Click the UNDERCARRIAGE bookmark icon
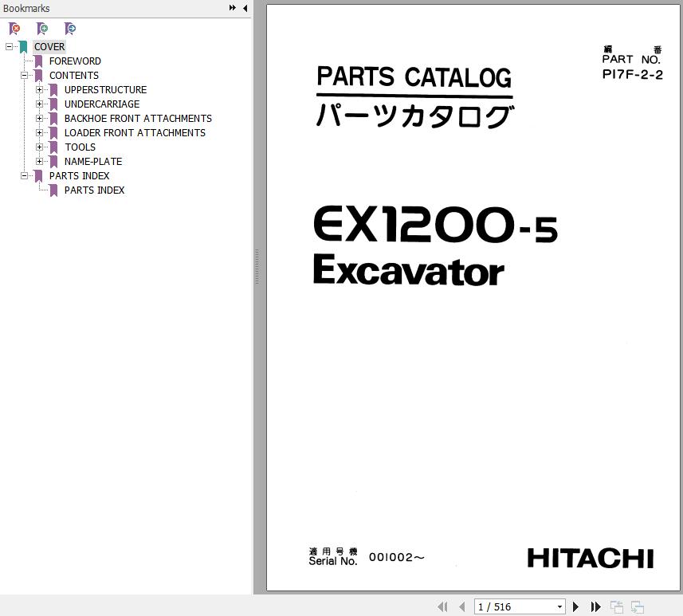Image resolution: width=683 pixels, height=616 pixels. [x=53, y=104]
